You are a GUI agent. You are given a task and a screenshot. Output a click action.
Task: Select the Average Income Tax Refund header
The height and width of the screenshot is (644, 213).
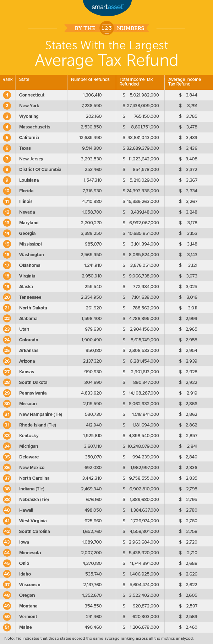click(x=185, y=82)
